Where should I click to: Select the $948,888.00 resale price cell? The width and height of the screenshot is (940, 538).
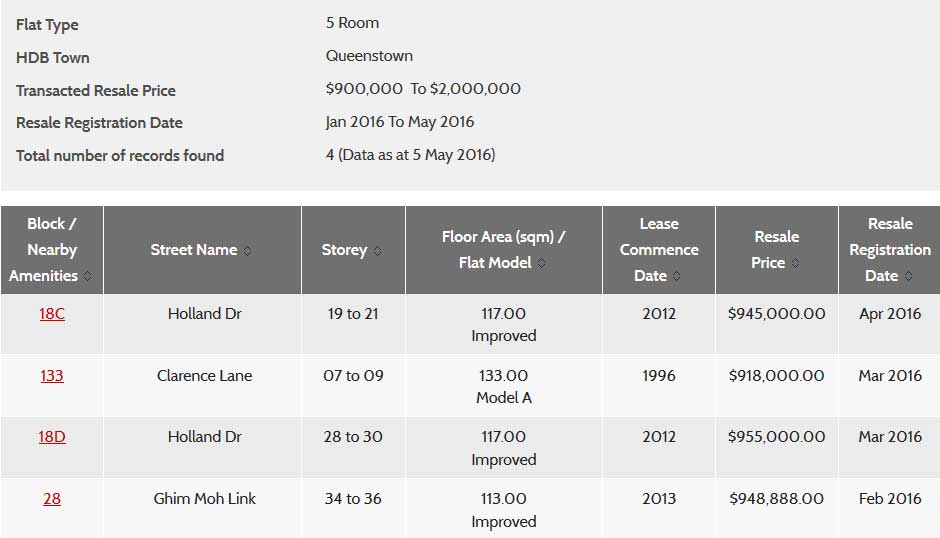[x=777, y=499]
